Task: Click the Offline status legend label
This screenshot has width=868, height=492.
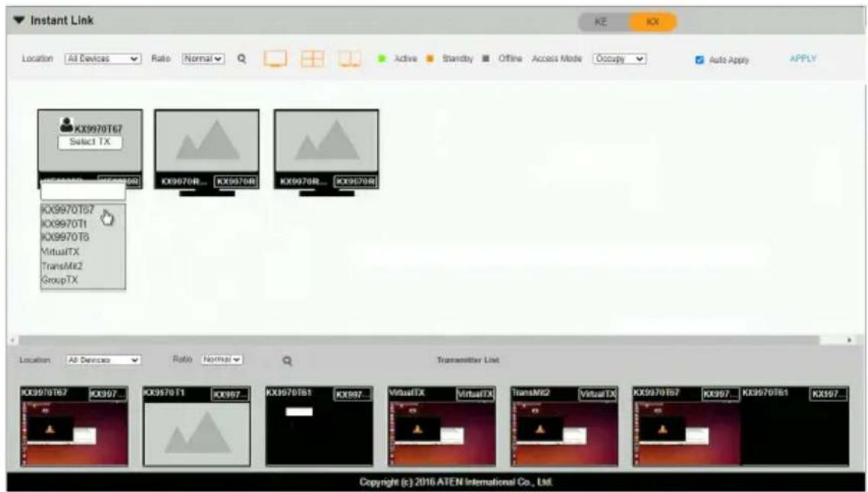Action: [x=510, y=59]
